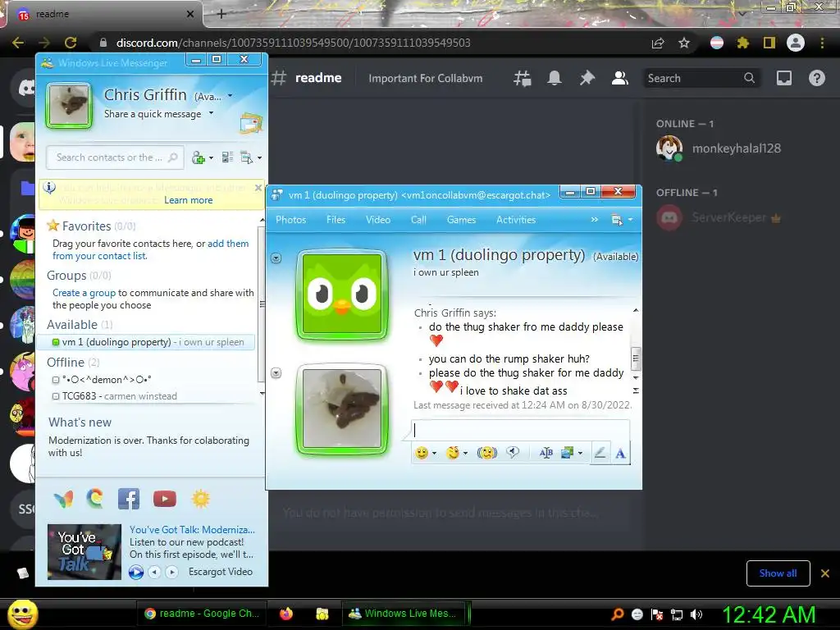Image resolution: width=840 pixels, height=630 pixels.
Task: Open chat background picker icon
Action: click(x=568, y=453)
